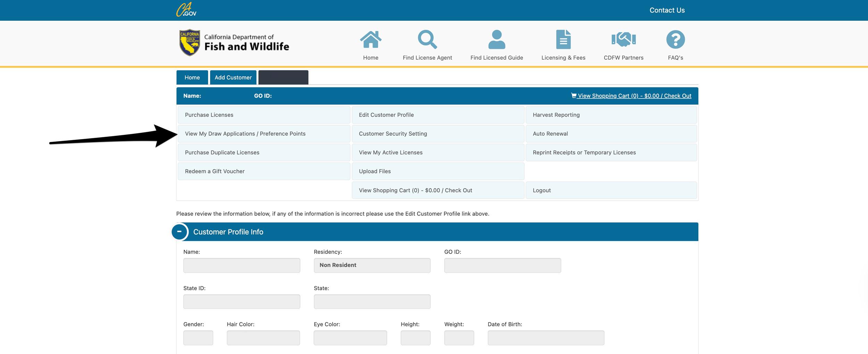Image resolution: width=868 pixels, height=354 pixels.
Task: Click the Licensing & Fees document icon
Action: (563, 40)
